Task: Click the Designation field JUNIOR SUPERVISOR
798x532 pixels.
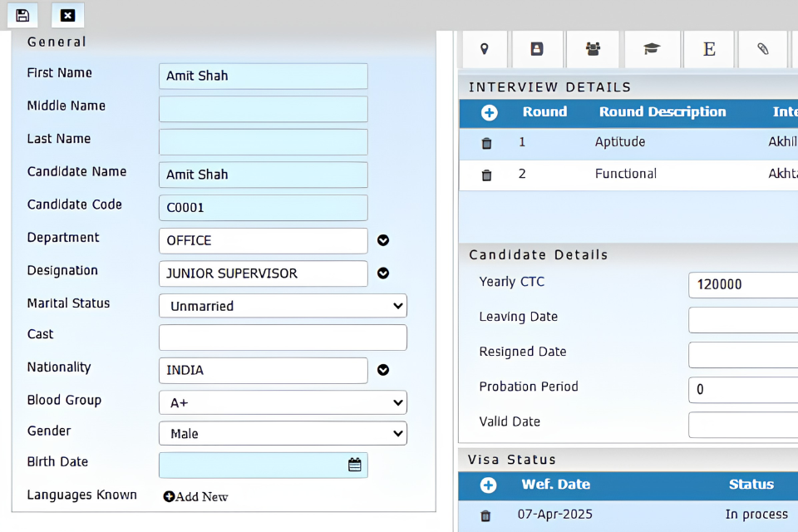Action: click(x=264, y=273)
